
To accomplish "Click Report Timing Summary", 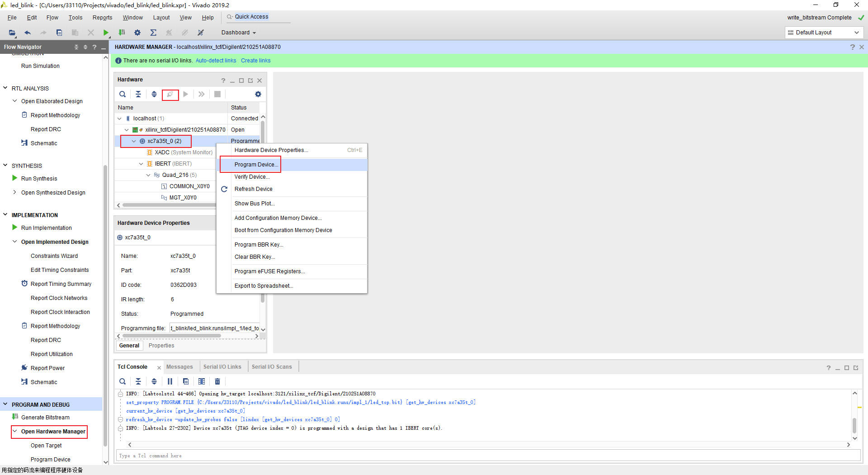I will click(x=61, y=284).
